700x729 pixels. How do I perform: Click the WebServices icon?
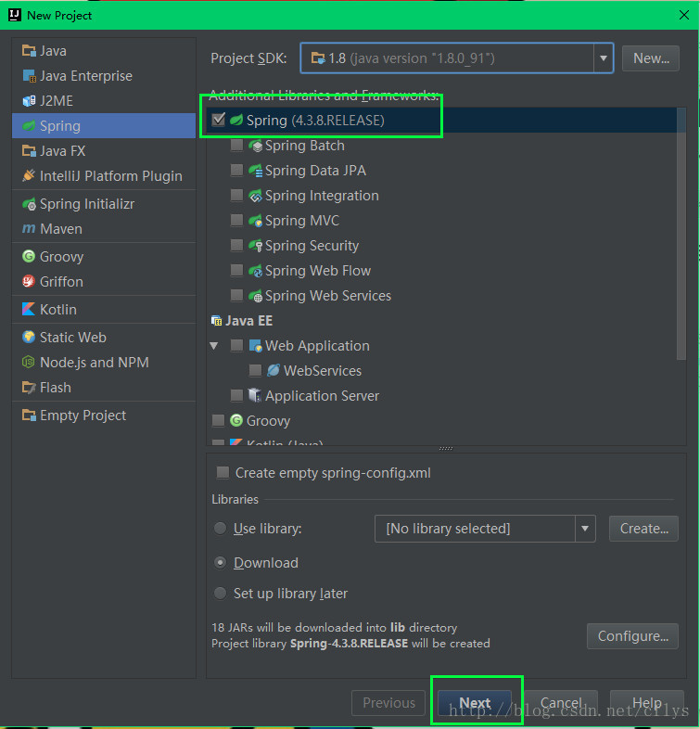click(x=274, y=371)
